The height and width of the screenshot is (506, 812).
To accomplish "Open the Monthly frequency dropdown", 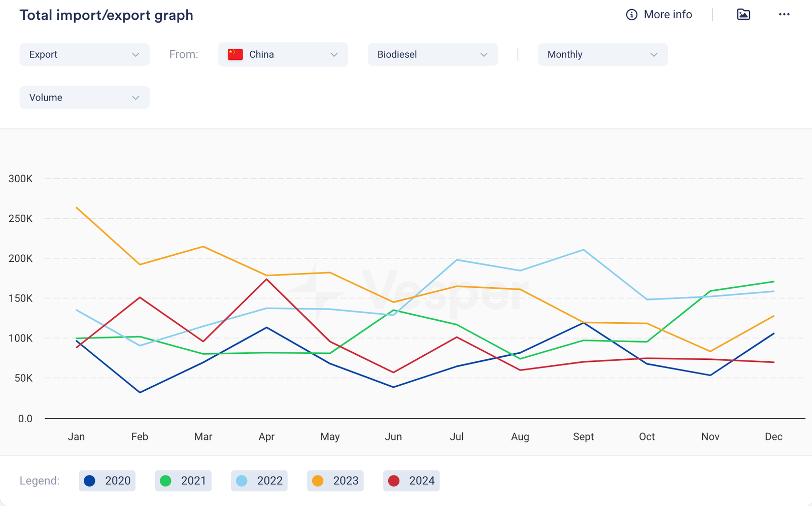I will [602, 55].
